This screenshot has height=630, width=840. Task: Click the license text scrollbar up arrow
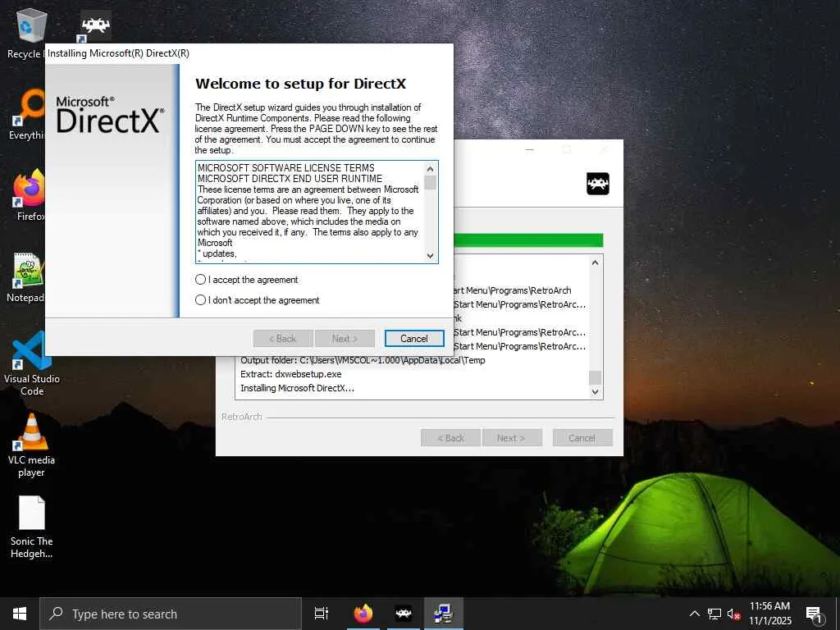430,169
